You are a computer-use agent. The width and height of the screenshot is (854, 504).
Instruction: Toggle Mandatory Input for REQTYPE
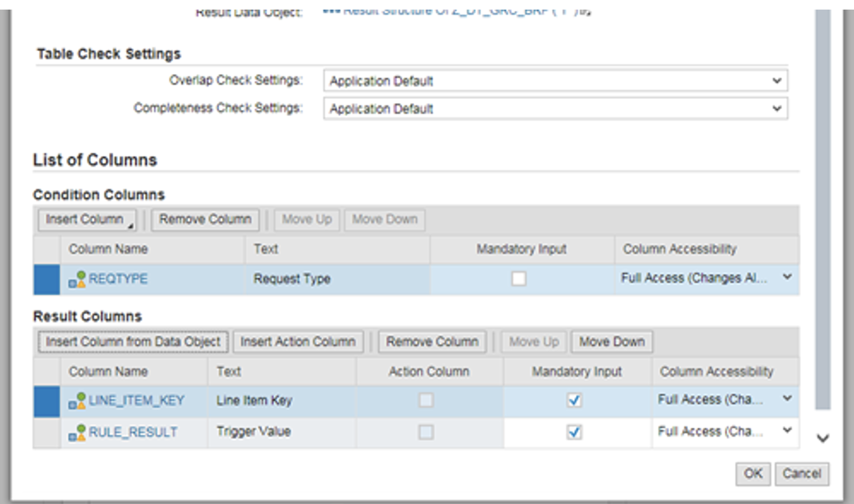(519, 279)
